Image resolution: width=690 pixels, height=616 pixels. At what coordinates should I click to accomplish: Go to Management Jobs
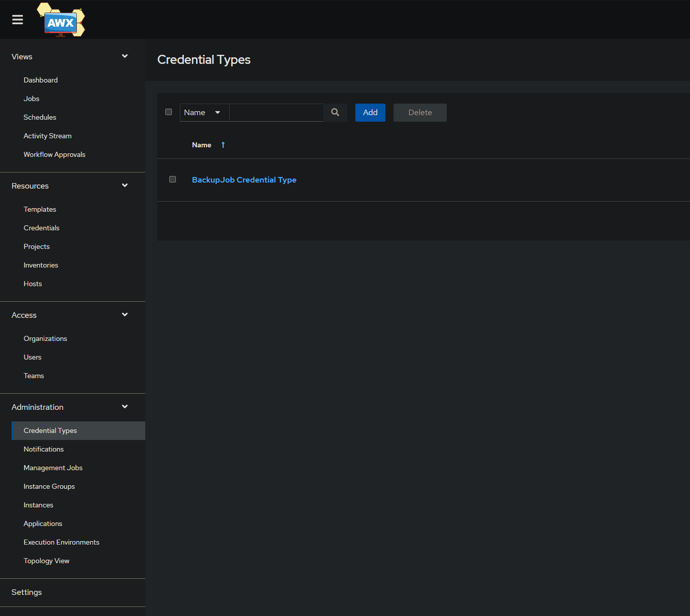53,468
